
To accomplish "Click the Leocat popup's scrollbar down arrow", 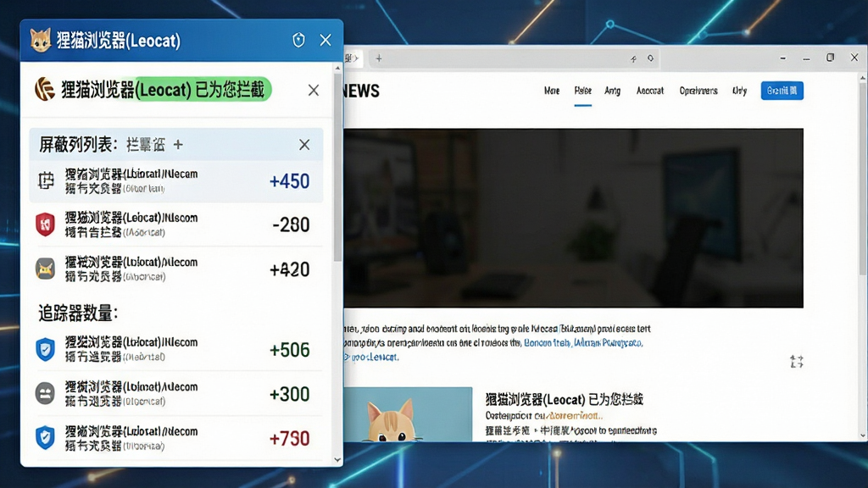I will (x=337, y=460).
